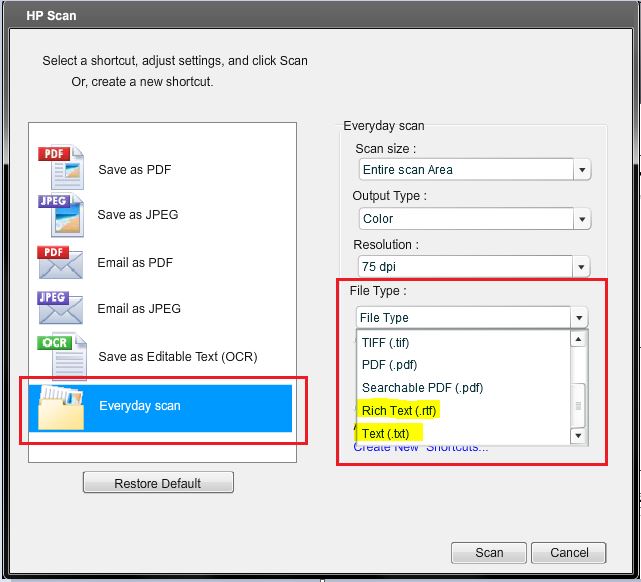Click the Scan button

(489, 553)
